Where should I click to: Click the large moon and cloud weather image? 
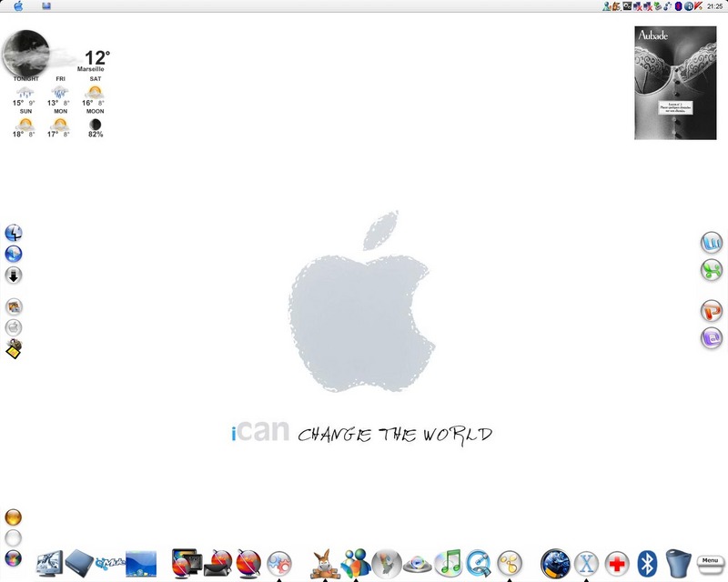(x=37, y=55)
